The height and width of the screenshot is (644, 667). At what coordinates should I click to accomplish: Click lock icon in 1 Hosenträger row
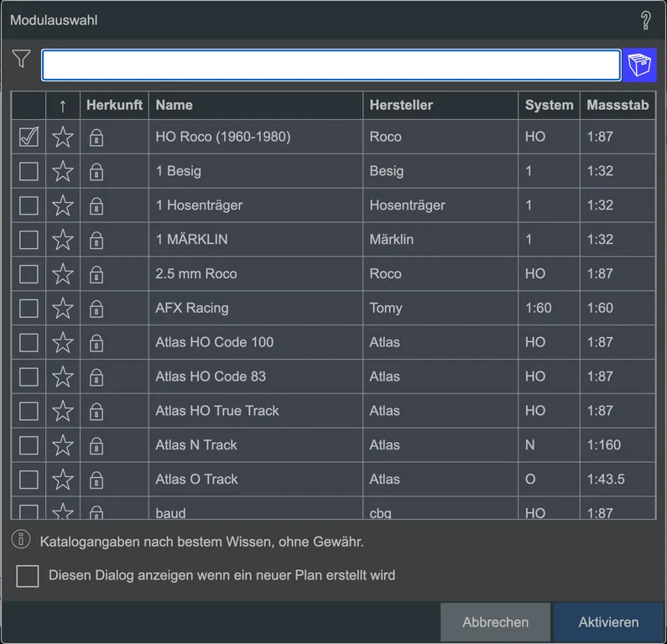pyautogui.click(x=96, y=206)
